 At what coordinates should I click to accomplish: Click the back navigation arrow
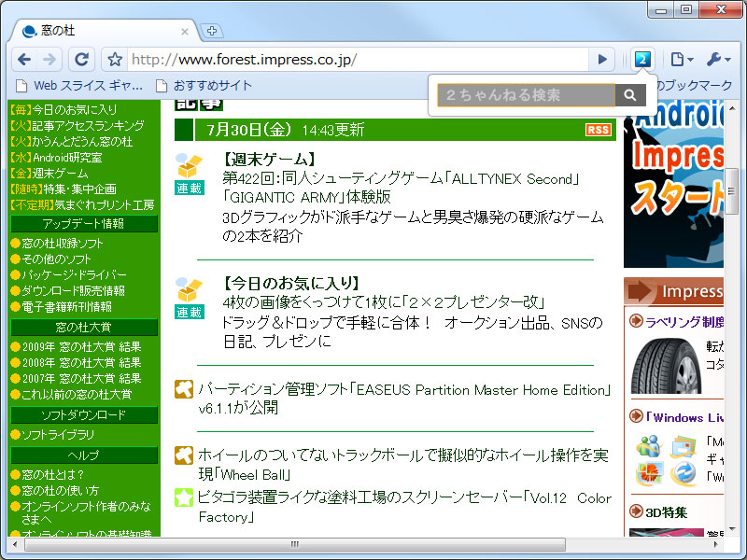coord(25,57)
